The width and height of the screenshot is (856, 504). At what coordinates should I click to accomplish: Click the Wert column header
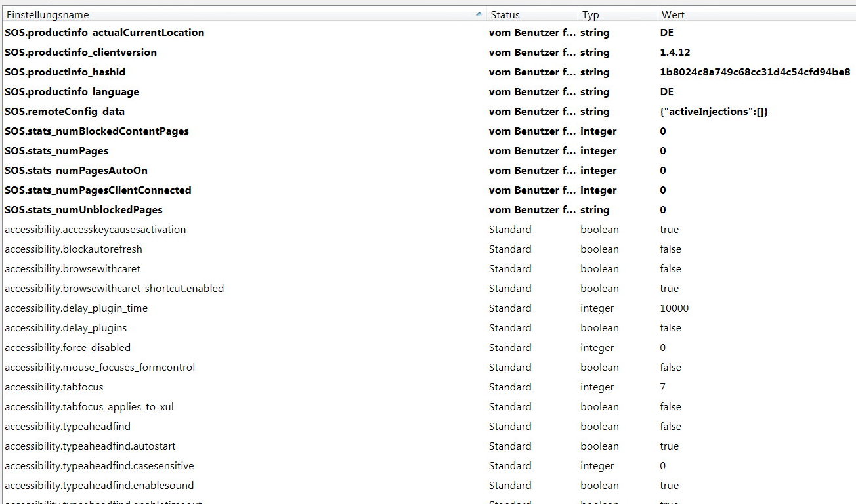673,14
